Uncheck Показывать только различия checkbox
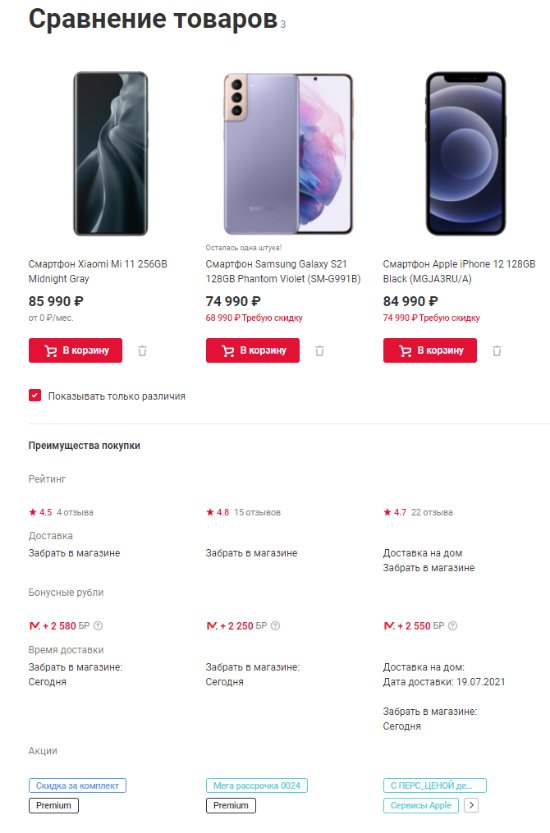 [x=35, y=395]
